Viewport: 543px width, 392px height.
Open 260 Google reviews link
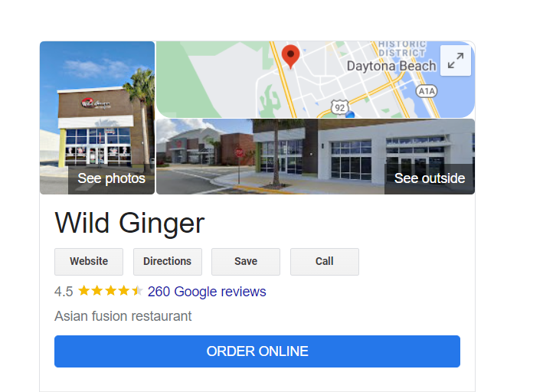click(x=207, y=292)
